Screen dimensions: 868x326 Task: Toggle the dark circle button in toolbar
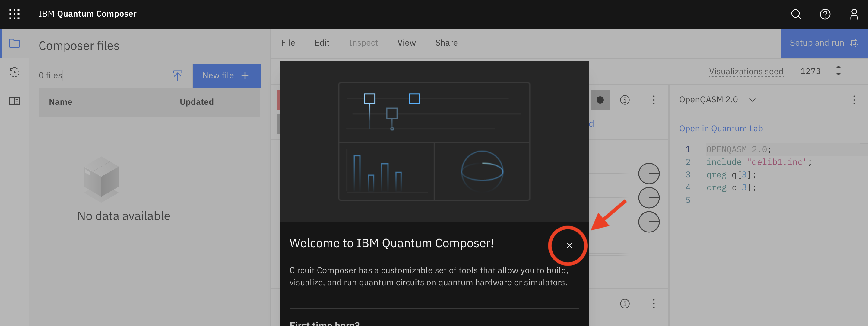tap(600, 100)
